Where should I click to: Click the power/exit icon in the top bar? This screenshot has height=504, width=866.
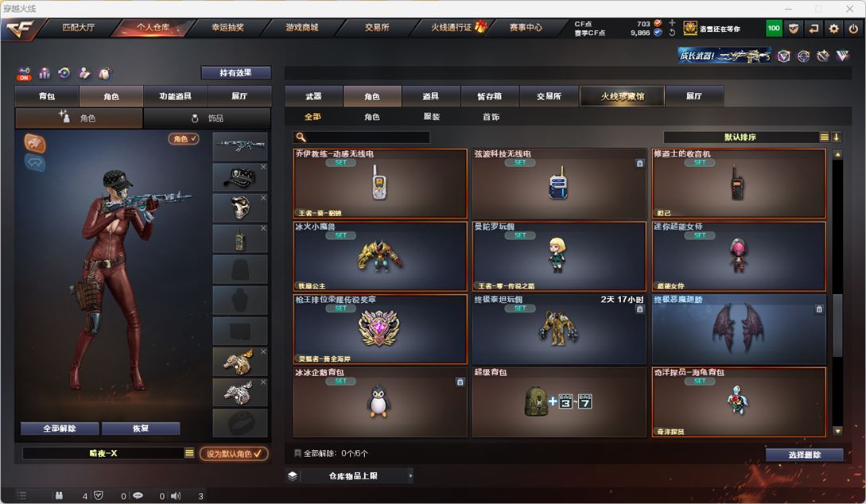point(853,28)
